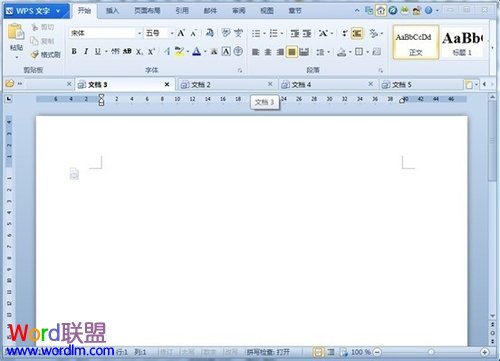Apply superscript formatting
This screenshot has height=361, width=500.
click(151, 51)
